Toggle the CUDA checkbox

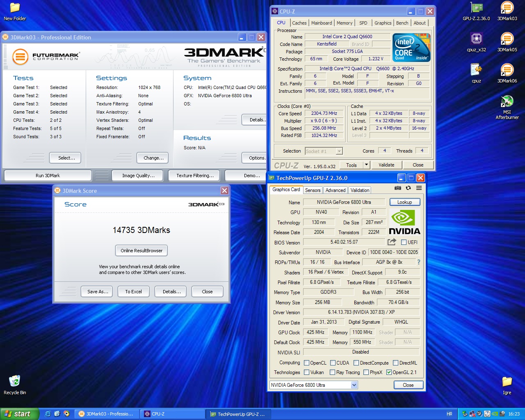[333, 363]
